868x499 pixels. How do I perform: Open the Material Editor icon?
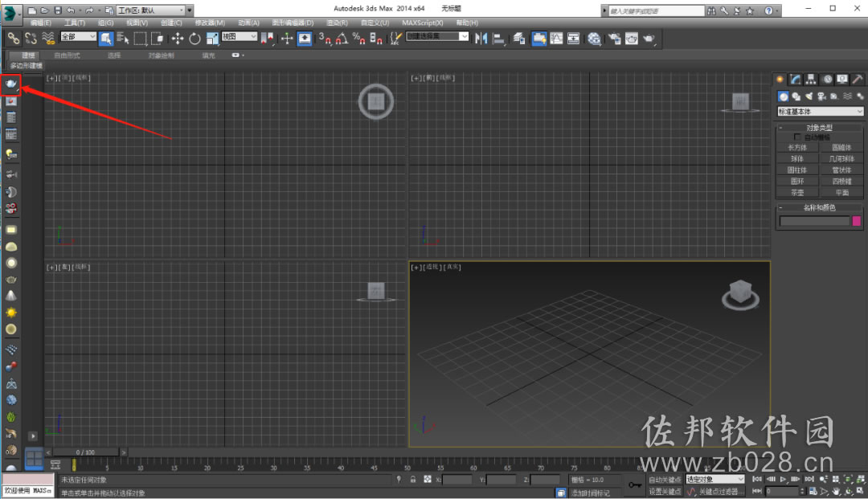click(594, 39)
